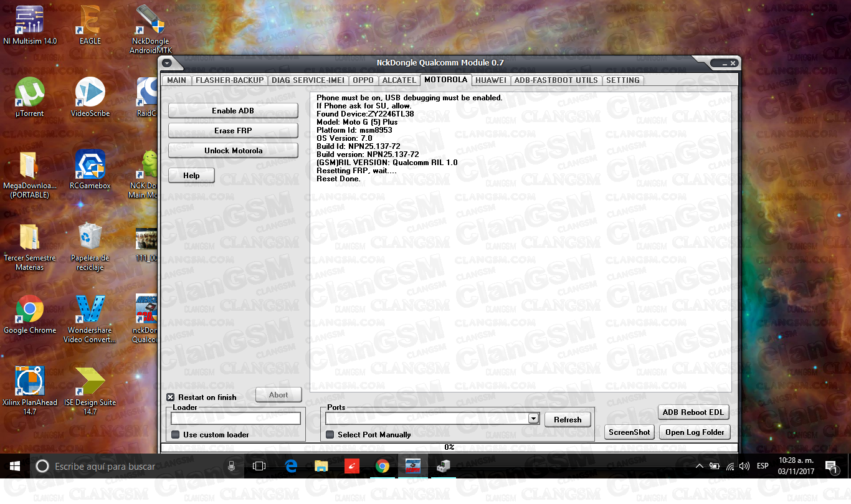Take a ScreenShot with the button
Viewport: 851px width, 504px height.
click(629, 432)
